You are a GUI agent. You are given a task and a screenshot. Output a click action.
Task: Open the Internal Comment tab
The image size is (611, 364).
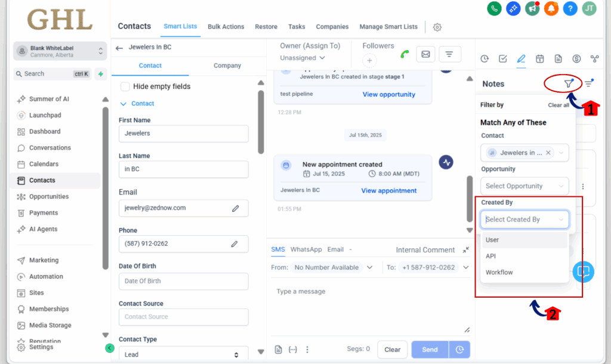click(425, 250)
